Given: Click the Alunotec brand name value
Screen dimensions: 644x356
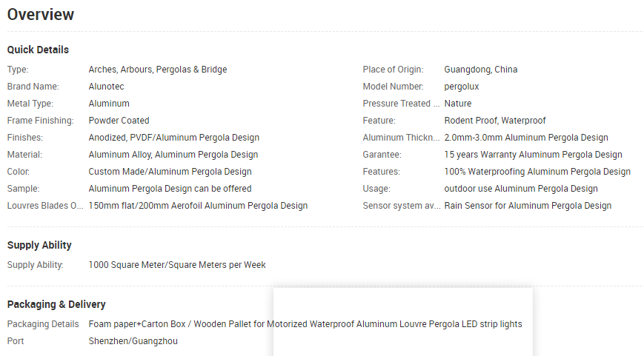Looking at the screenshot, I should [x=107, y=87].
